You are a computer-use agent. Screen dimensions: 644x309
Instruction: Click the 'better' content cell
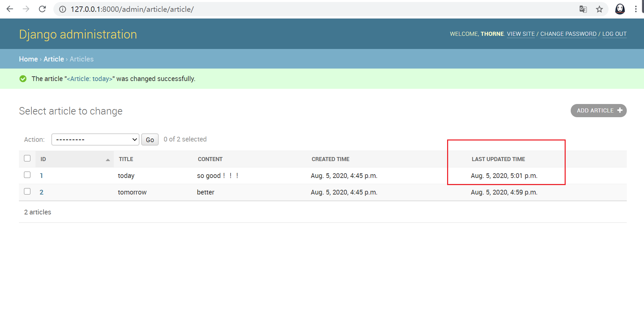pyautogui.click(x=206, y=192)
